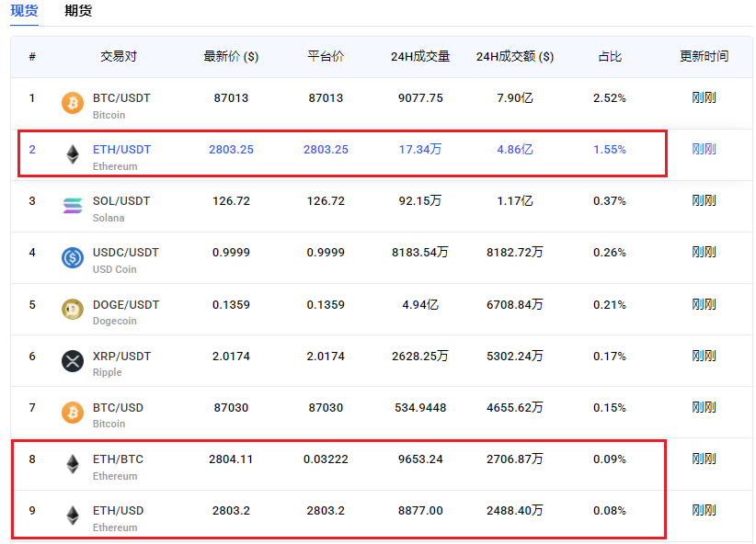
Task: Sort by 占比 column header
Action: pyautogui.click(x=610, y=56)
